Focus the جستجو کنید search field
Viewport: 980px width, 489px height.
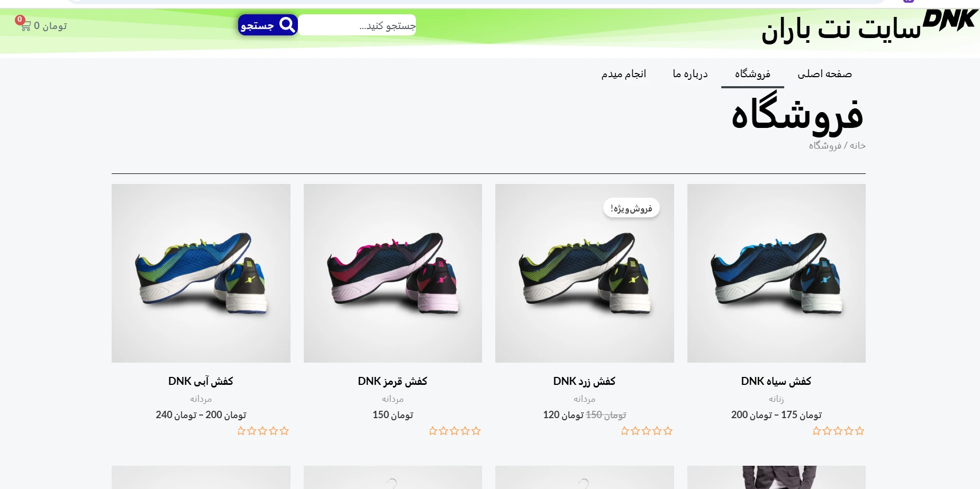coord(357,25)
